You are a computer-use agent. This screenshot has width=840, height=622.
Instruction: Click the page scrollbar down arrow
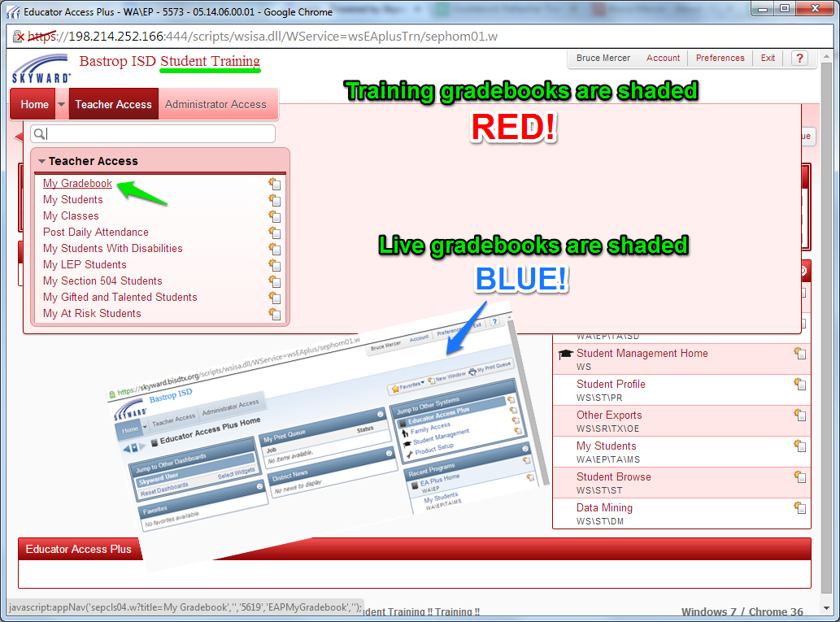point(826,609)
